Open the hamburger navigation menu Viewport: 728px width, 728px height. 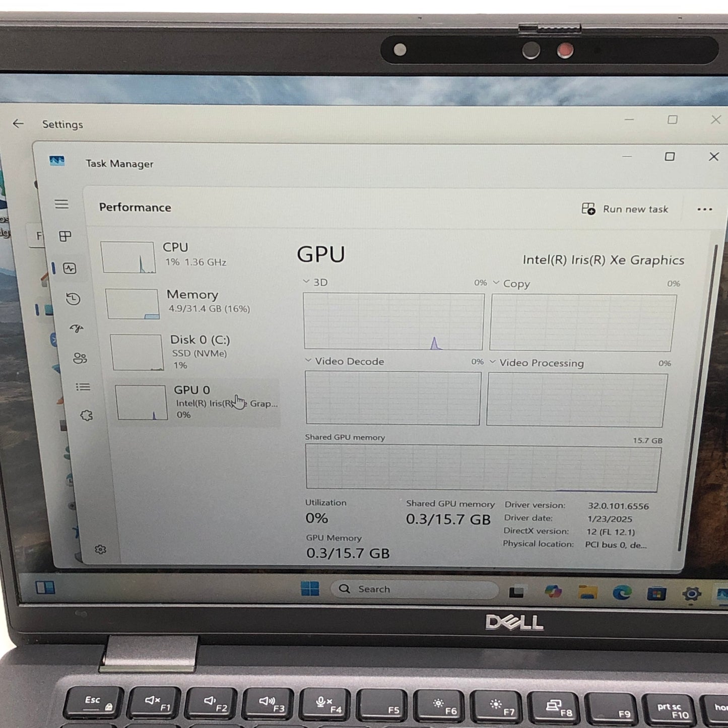61,204
